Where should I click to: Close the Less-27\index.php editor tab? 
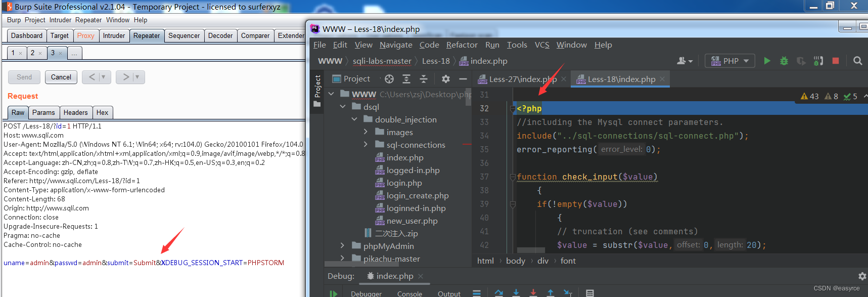click(x=563, y=79)
